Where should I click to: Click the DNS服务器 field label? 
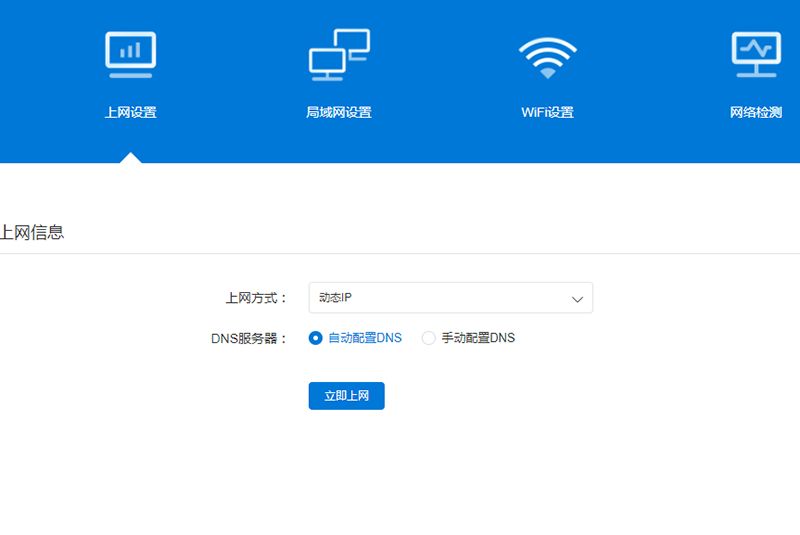click(249, 338)
